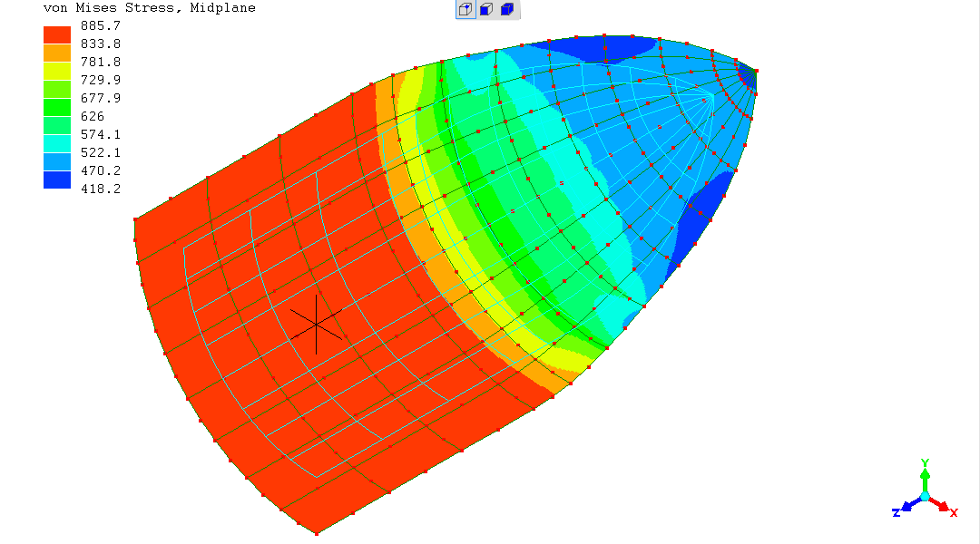Click the legend value 729.9
Screen dimensions: 980x544
click(101, 80)
